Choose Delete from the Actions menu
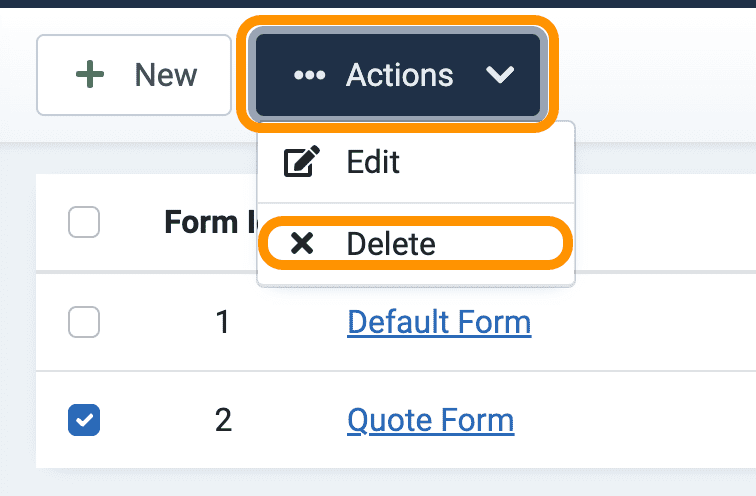 (416, 243)
